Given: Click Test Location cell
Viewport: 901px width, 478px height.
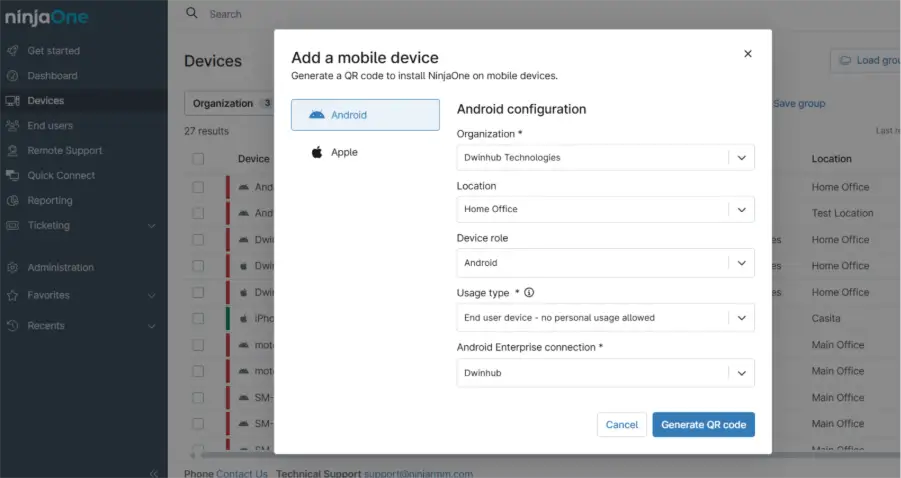Looking at the screenshot, I should point(842,213).
